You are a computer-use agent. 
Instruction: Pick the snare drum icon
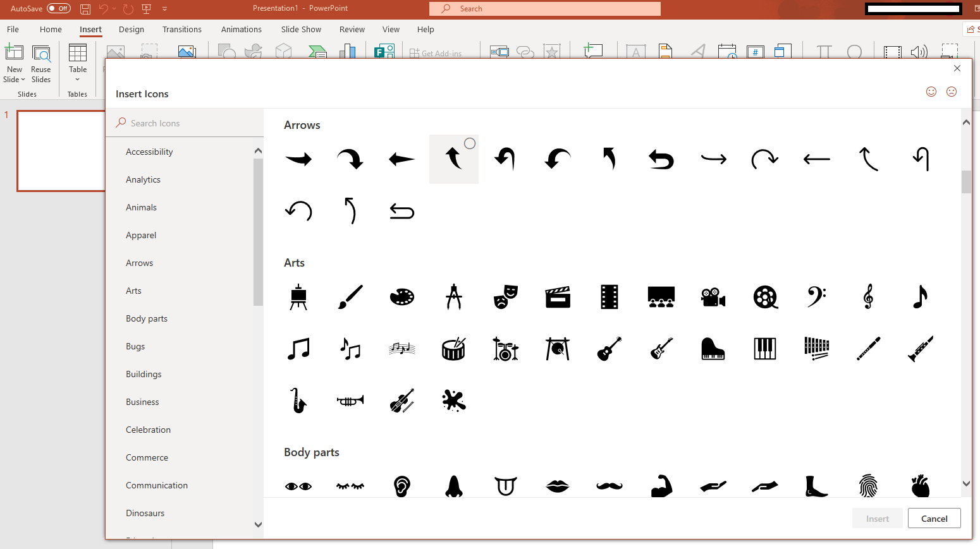pos(454,349)
